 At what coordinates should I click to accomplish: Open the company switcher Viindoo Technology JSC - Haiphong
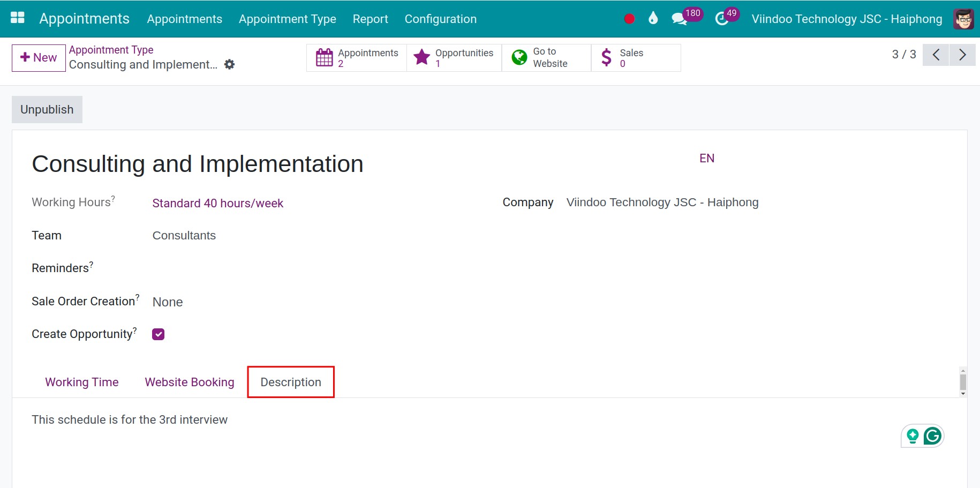point(847,19)
